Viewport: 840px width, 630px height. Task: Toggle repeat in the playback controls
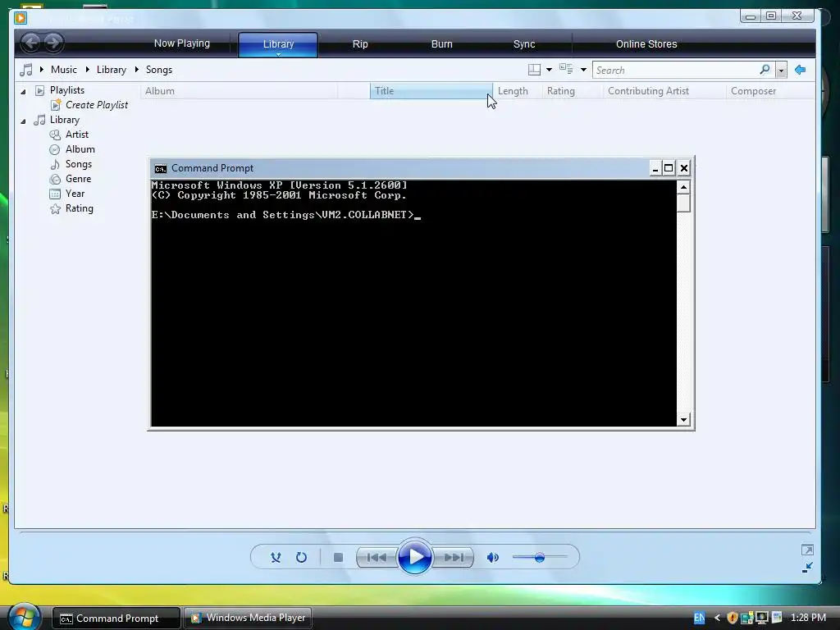(301, 558)
